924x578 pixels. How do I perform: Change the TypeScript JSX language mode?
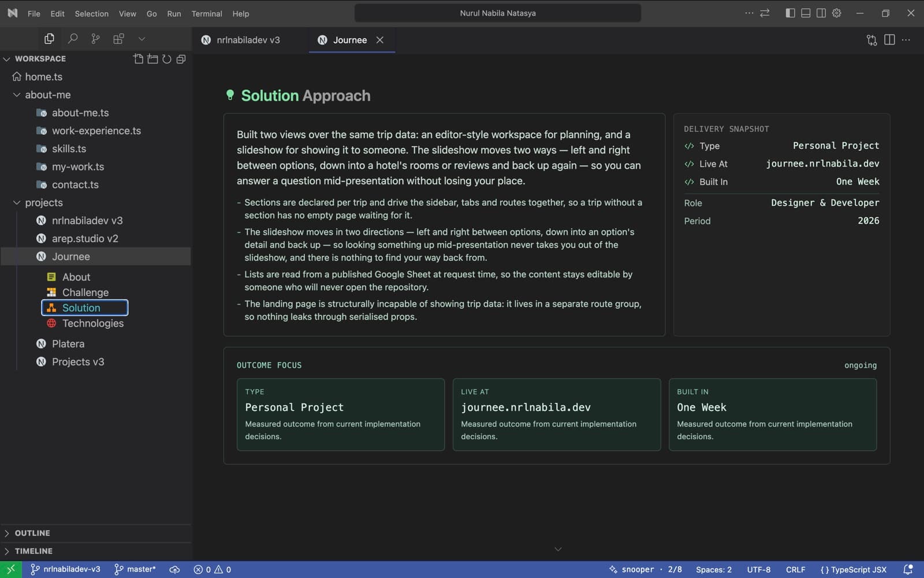click(x=853, y=569)
